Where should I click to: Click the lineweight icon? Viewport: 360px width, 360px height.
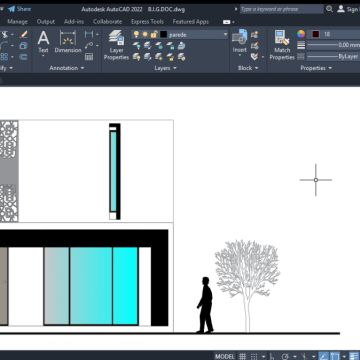301,45
